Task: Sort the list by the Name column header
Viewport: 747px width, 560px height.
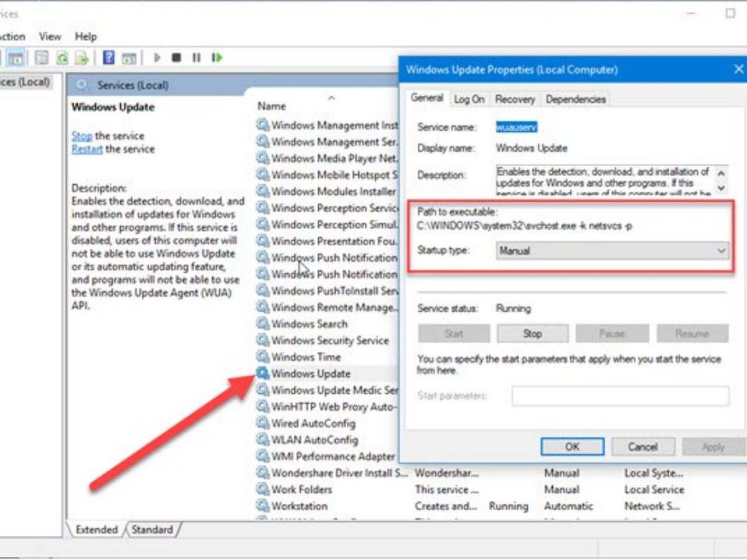Action: point(272,106)
